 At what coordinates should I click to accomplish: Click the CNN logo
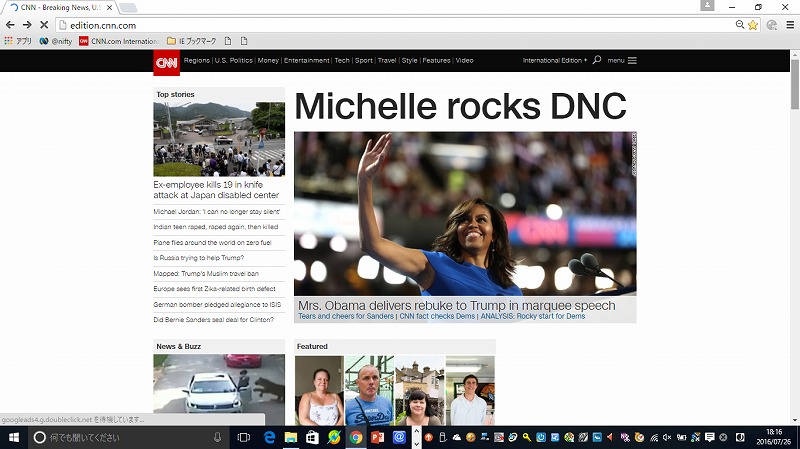tap(166, 63)
